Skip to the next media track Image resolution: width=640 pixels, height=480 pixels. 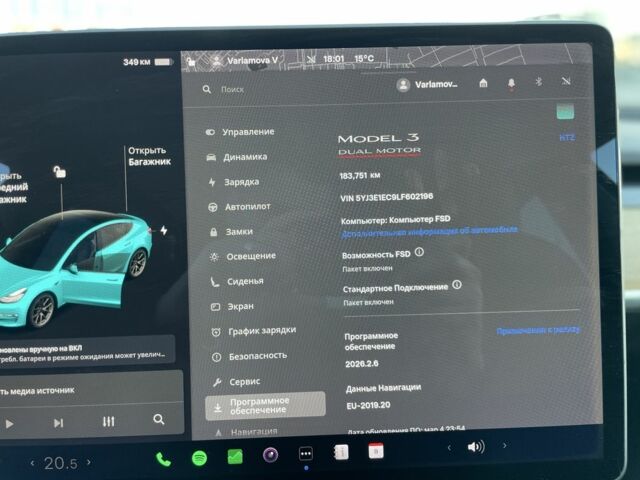pos(58,423)
